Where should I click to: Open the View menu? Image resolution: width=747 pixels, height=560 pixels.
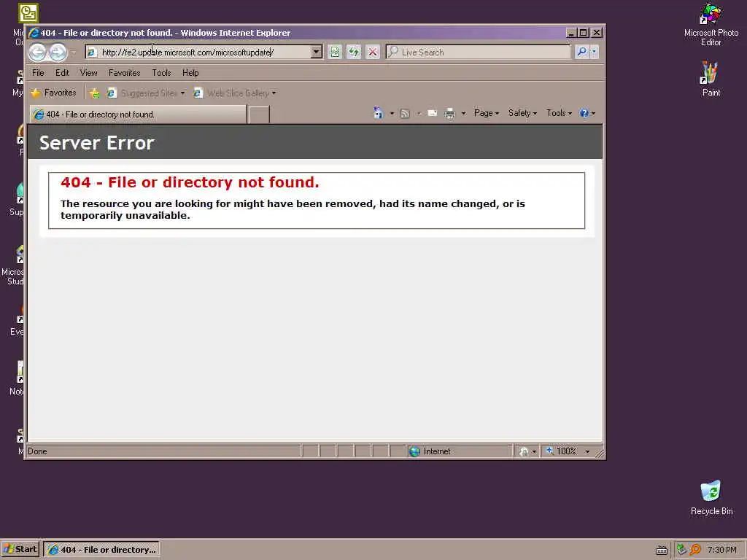(x=88, y=73)
